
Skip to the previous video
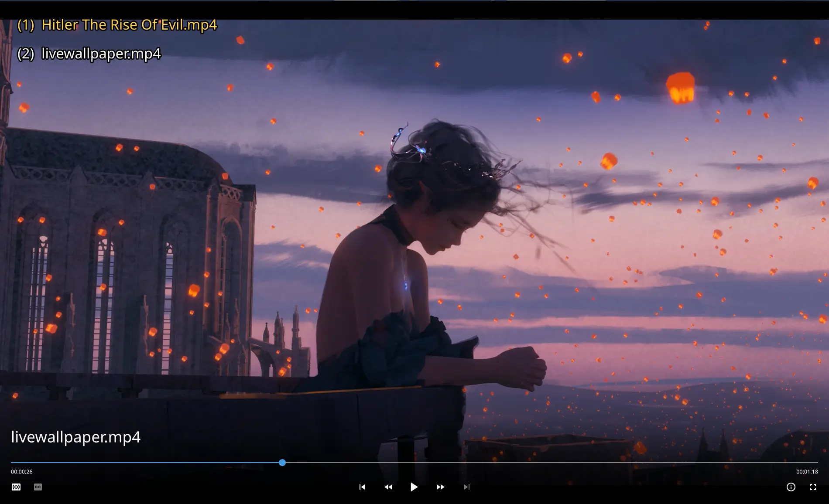(362, 487)
